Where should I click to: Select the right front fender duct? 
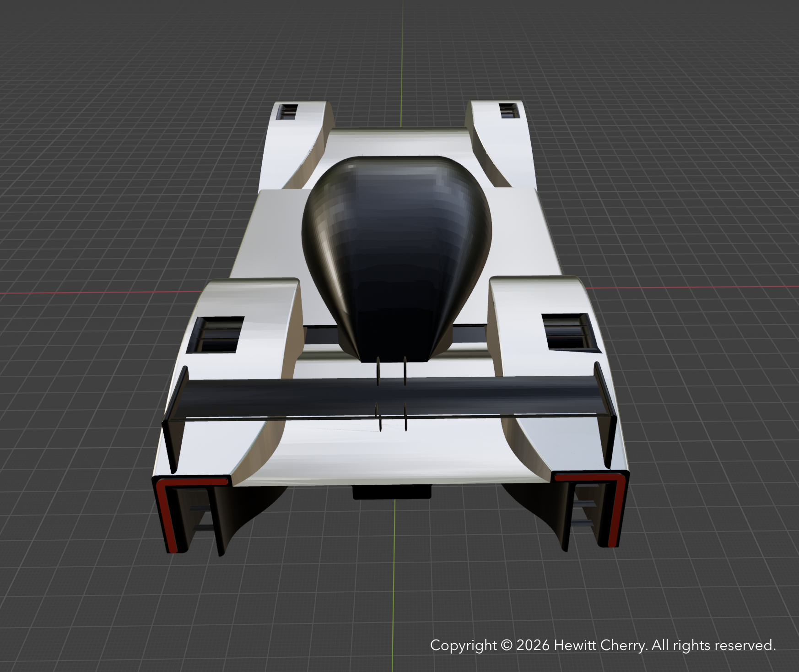click(508, 110)
